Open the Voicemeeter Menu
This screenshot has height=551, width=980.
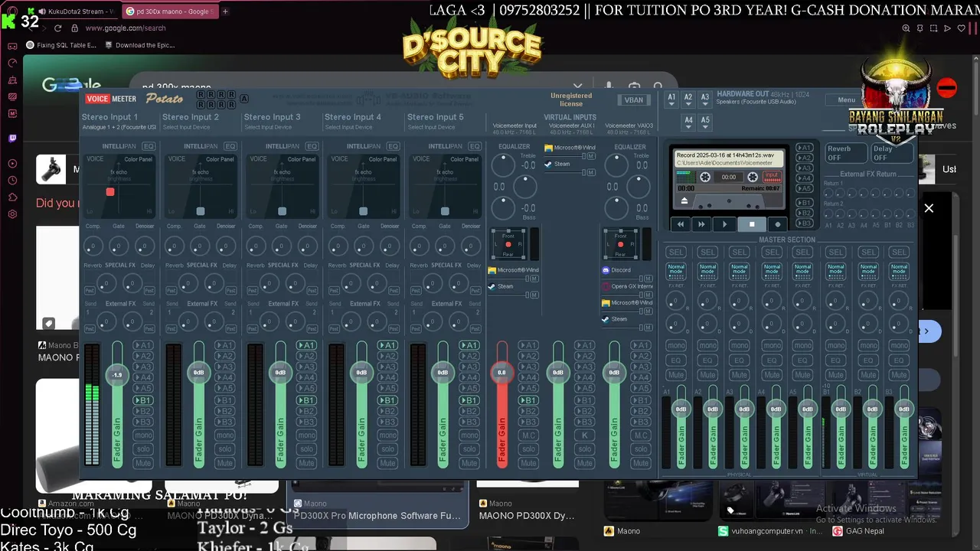point(846,100)
